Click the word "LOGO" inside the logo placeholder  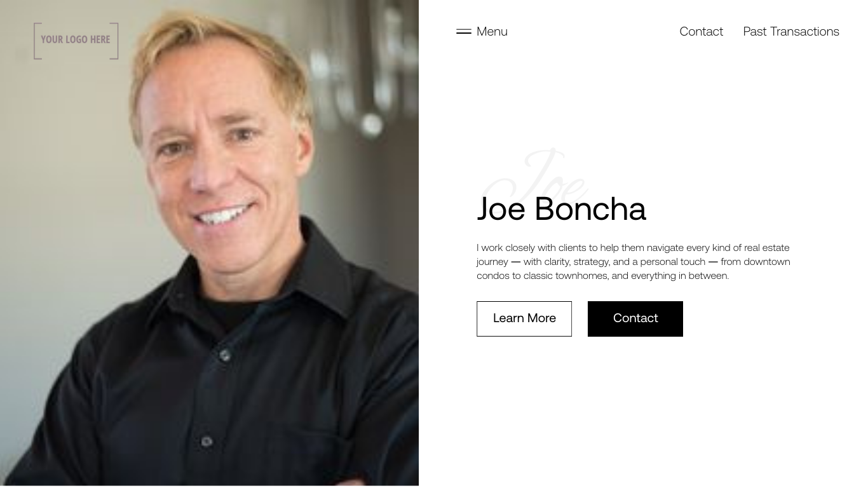pos(76,39)
